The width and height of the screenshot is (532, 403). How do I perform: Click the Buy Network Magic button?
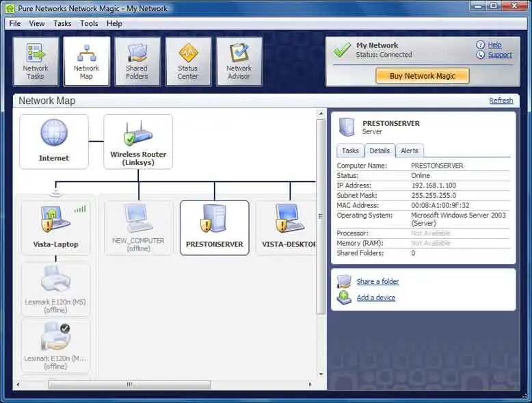pos(423,76)
